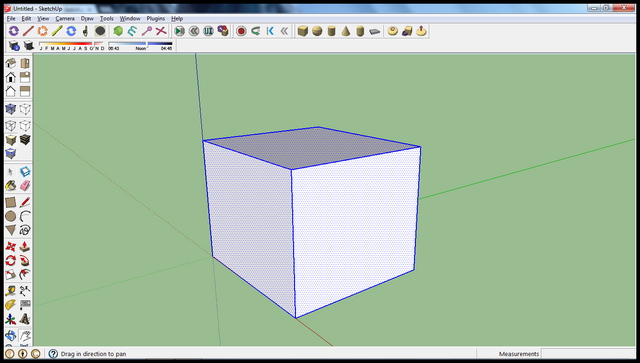
Task: Adjust the date month slider J–D
Action: 71,45
